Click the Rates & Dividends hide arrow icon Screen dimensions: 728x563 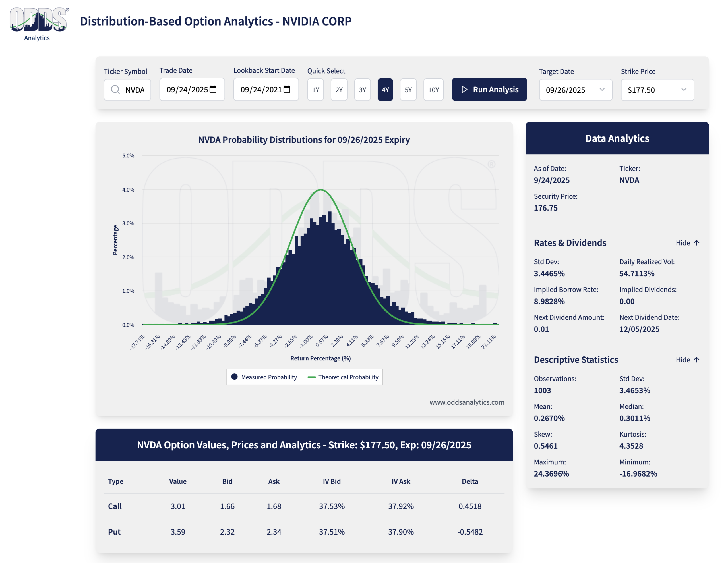696,243
